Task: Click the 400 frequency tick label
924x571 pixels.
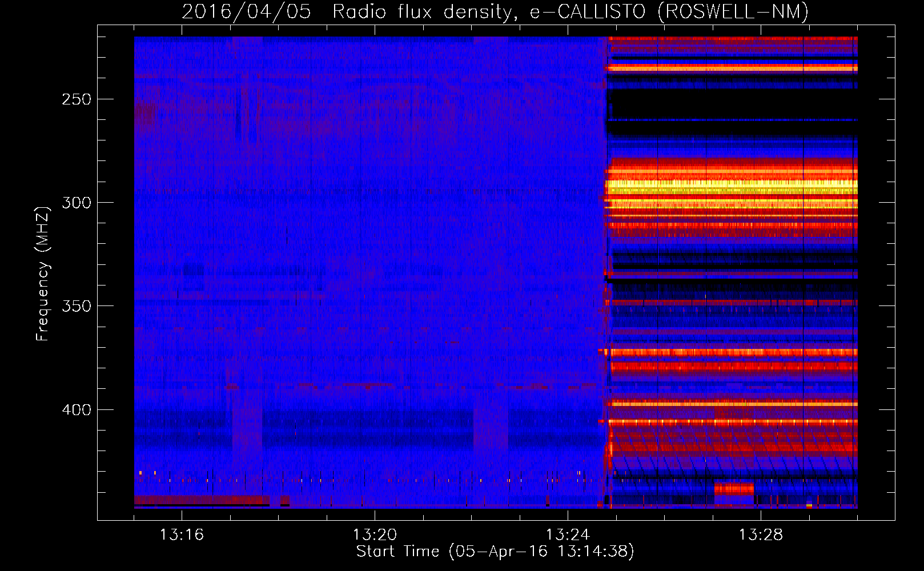Action: pos(77,410)
